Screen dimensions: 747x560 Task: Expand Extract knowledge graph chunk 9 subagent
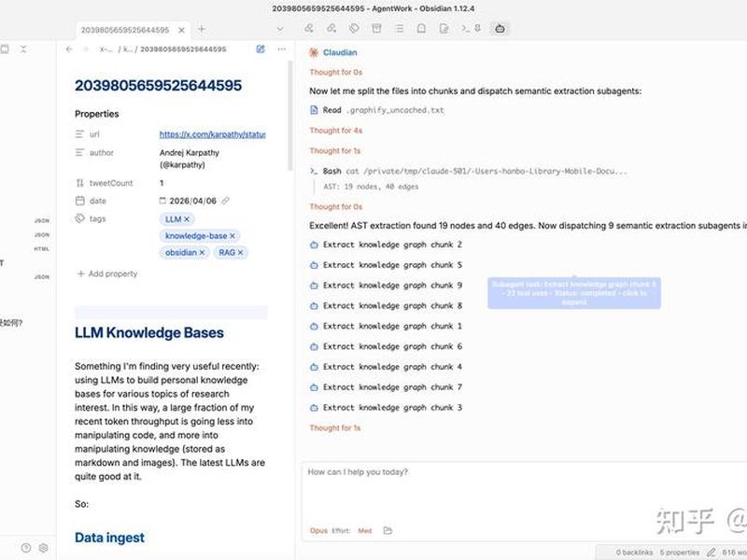(x=386, y=286)
